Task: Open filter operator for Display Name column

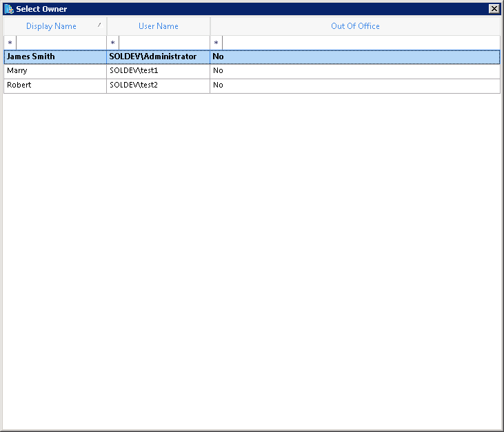Action: [x=10, y=43]
